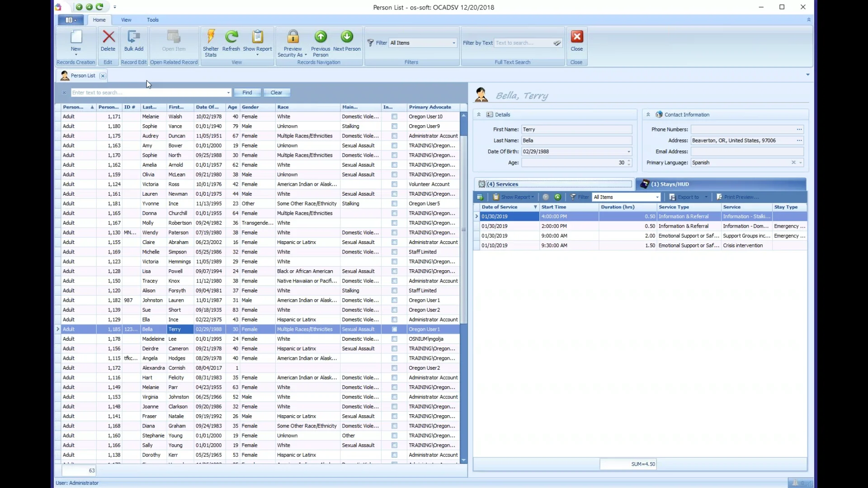Clear the person search with the Clear button
The image size is (868, 488).
(277, 93)
